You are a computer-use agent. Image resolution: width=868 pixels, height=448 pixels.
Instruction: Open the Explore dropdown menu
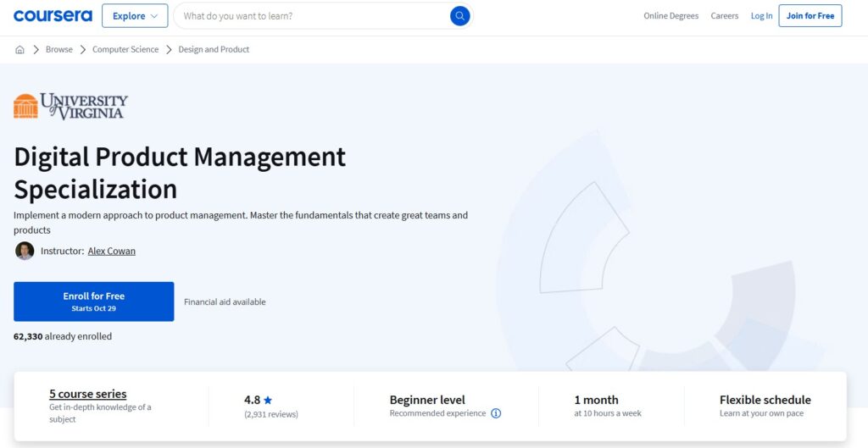pyautogui.click(x=135, y=16)
